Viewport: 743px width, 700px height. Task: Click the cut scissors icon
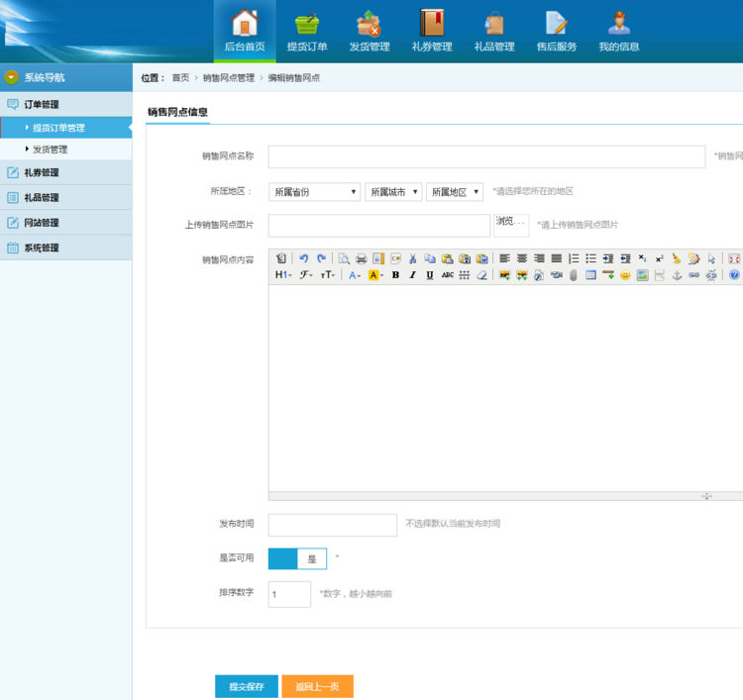click(413, 258)
